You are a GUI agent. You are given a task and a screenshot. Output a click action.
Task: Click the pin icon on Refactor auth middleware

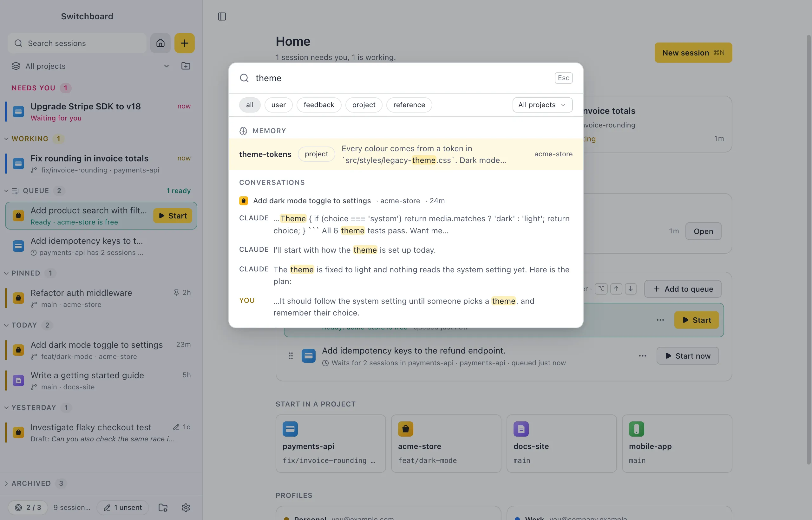tap(176, 292)
